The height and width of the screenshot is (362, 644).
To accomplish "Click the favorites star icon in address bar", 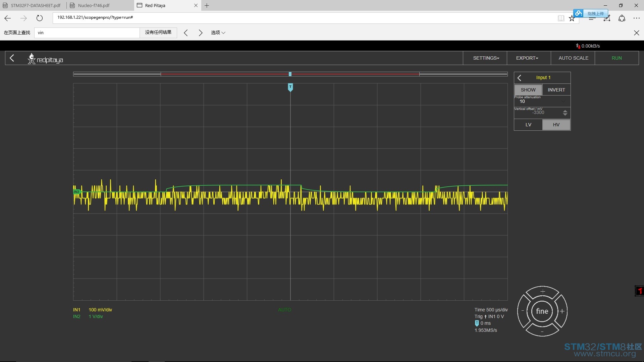I will 572,18.
